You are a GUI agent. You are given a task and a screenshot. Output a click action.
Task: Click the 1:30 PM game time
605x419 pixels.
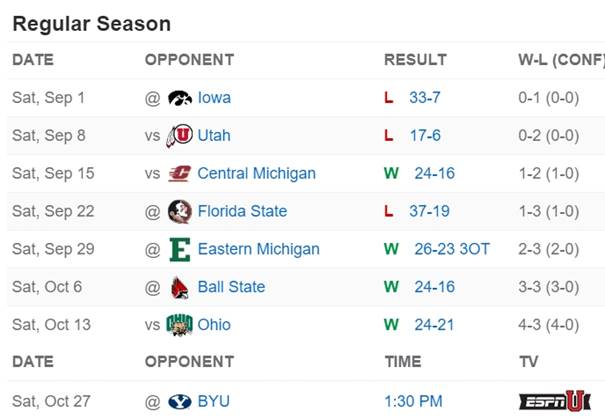[x=413, y=402]
